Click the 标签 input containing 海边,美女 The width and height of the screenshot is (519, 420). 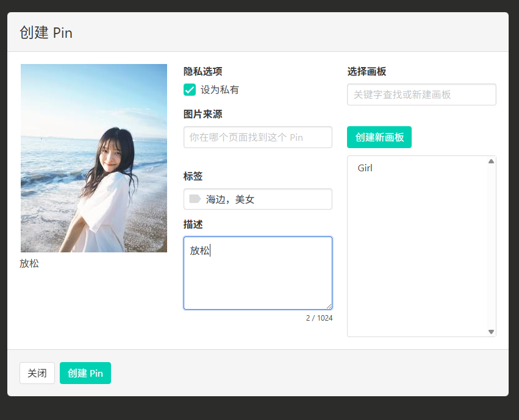coord(258,199)
